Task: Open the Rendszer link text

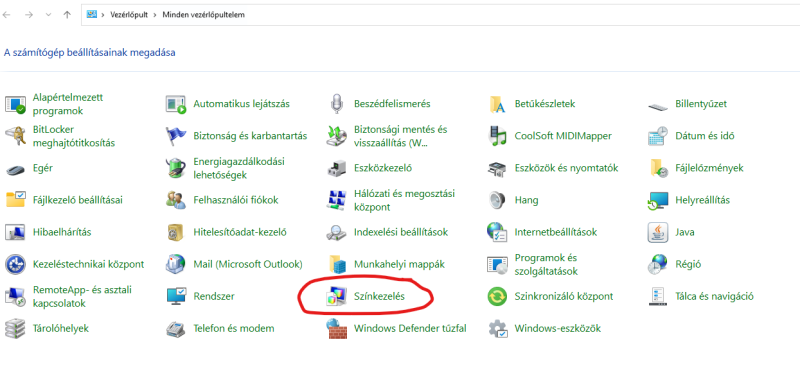Action: tap(214, 296)
